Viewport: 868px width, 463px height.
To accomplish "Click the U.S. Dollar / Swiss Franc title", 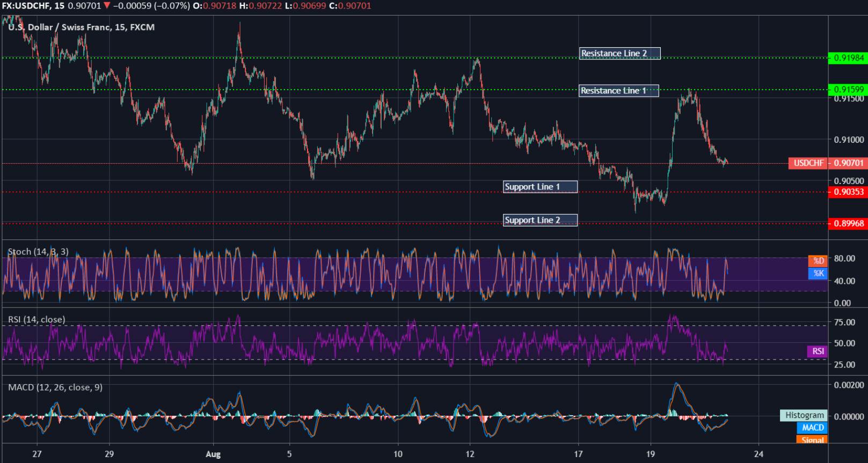I will [81, 27].
